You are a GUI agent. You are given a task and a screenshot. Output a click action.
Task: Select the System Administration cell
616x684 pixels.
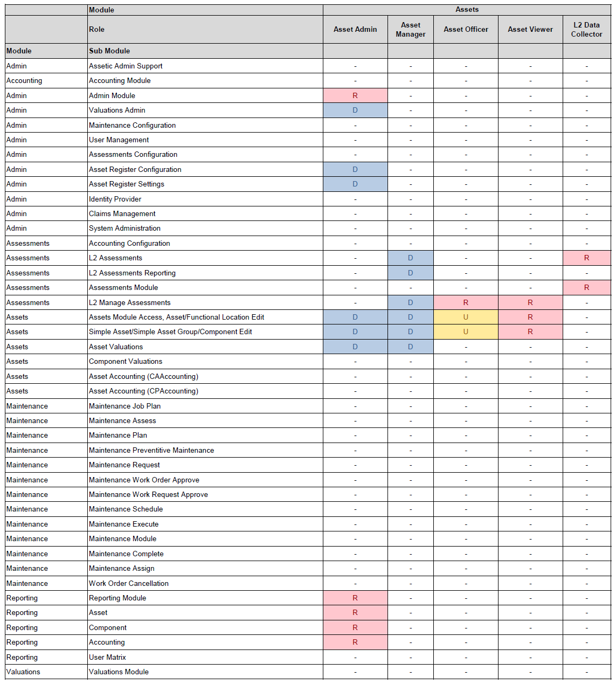click(x=205, y=228)
